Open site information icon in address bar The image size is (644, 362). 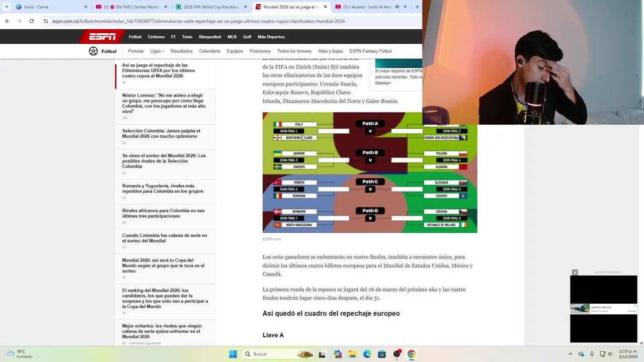point(45,21)
